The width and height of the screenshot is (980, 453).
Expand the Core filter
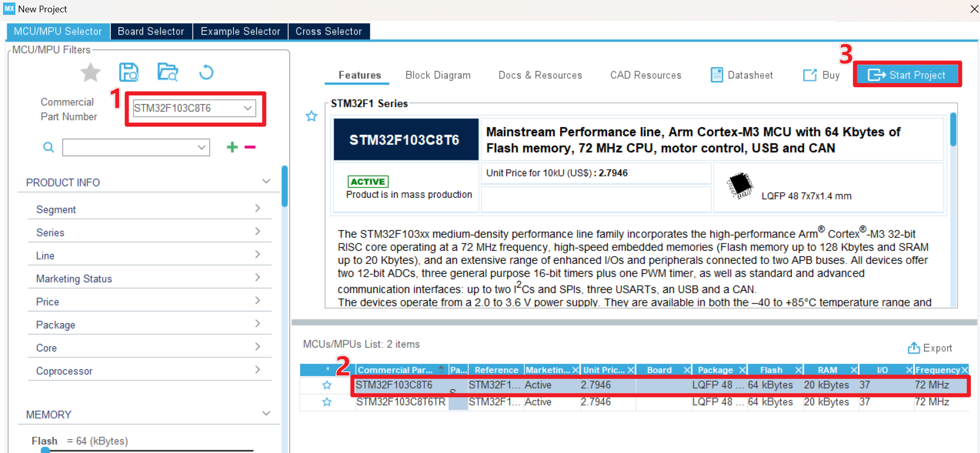coord(257,346)
